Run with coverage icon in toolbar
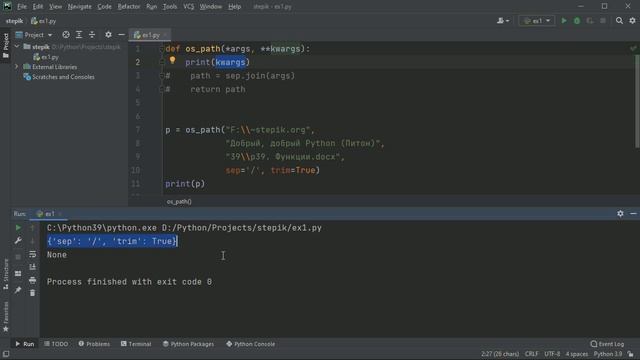Screen dimensions: 640x360 coord(590,20)
